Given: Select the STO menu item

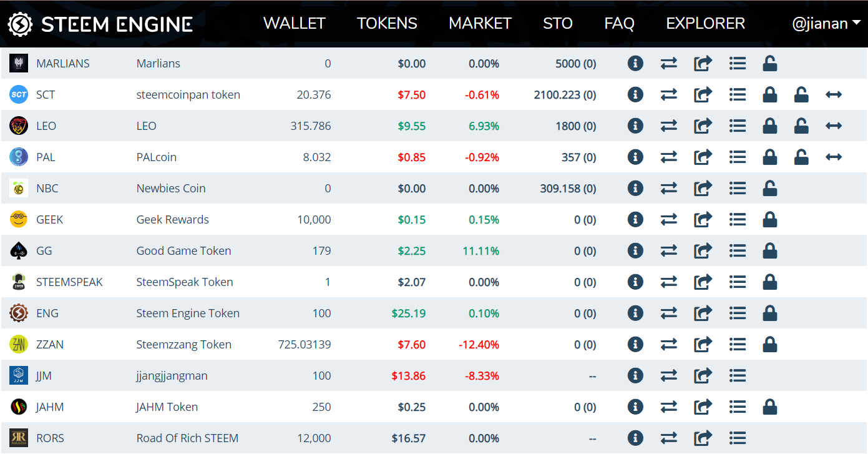Looking at the screenshot, I should (x=558, y=24).
